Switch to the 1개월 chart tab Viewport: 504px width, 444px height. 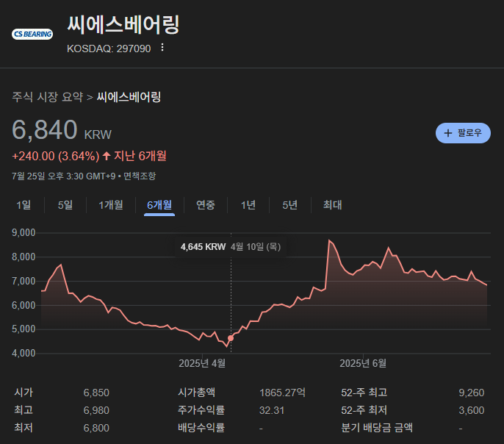pyautogui.click(x=111, y=205)
